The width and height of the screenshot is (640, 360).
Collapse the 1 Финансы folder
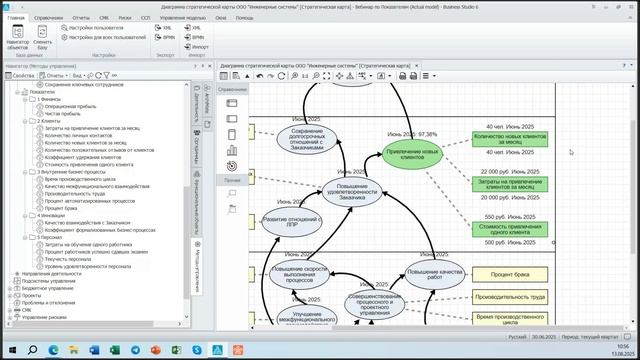click(x=25, y=99)
